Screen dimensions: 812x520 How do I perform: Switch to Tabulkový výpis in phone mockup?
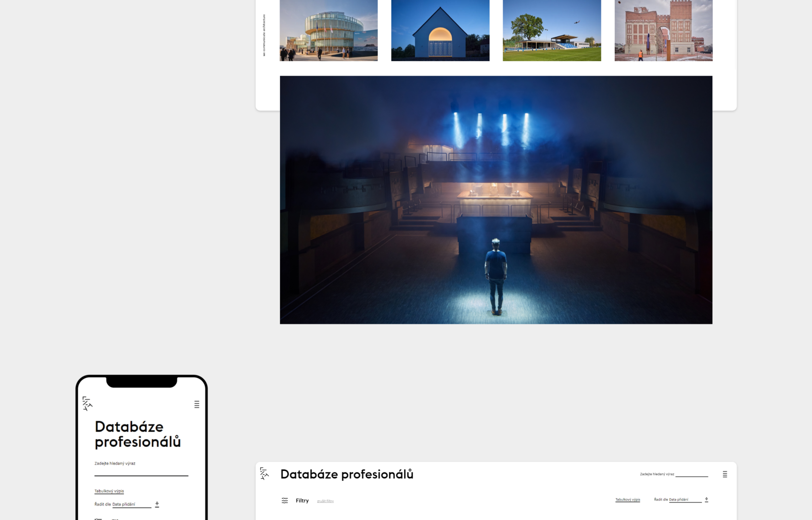point(109,491)
